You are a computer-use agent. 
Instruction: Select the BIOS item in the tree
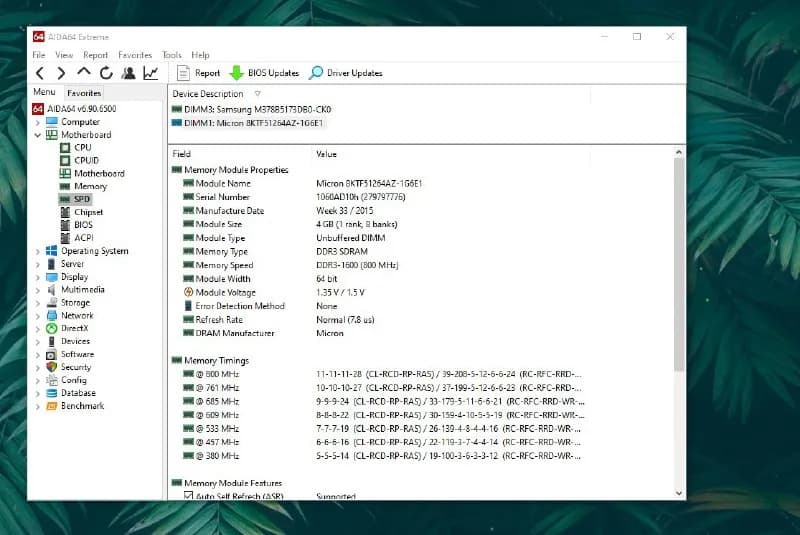pos(77,225)
